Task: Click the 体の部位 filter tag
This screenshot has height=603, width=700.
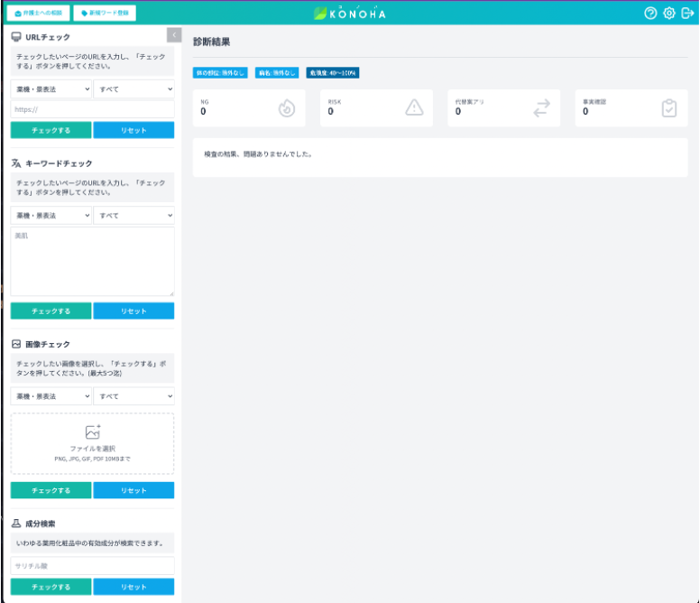Action: (x=220, y=73)
